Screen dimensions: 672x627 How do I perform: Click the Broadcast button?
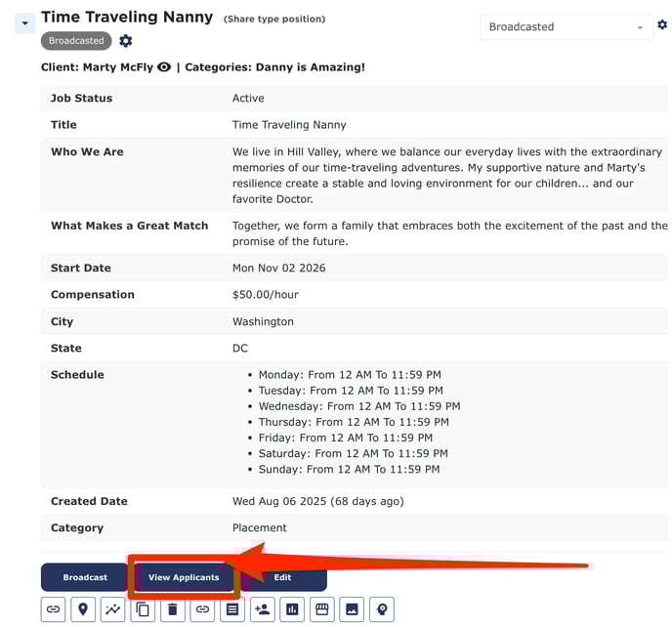coord(85,577)
